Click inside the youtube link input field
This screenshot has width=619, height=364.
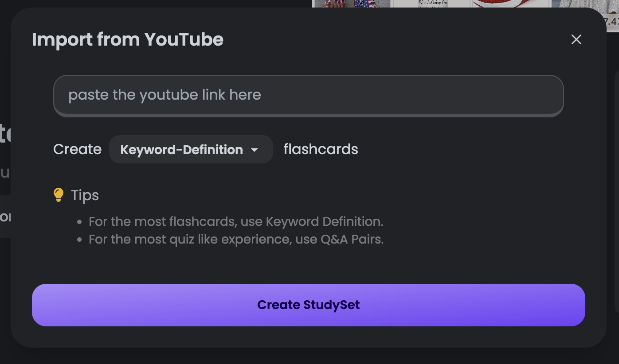pos(309,95)
